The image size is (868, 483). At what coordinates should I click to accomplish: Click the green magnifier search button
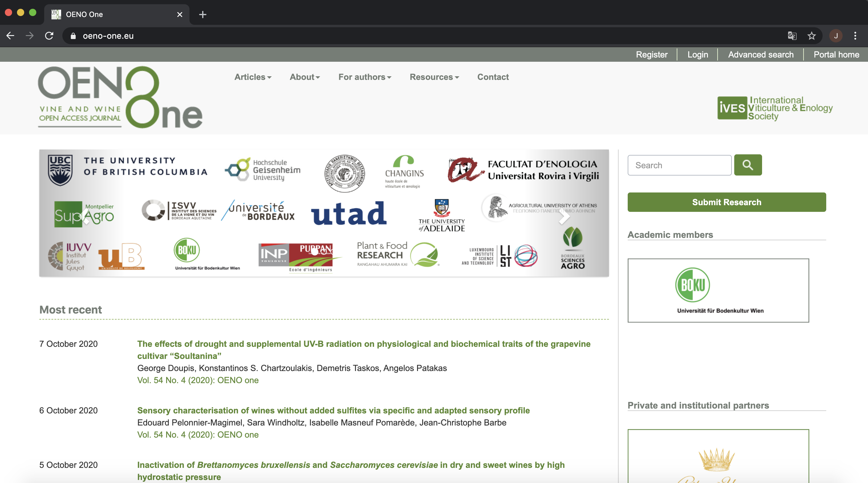pyautogui.click(x=748, y=165)
